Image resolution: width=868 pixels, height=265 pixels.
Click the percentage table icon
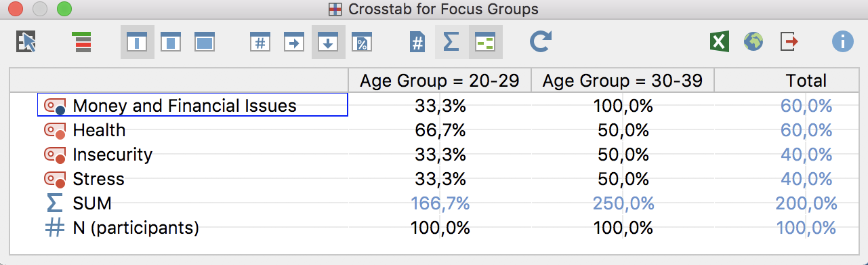click(362, 42)
